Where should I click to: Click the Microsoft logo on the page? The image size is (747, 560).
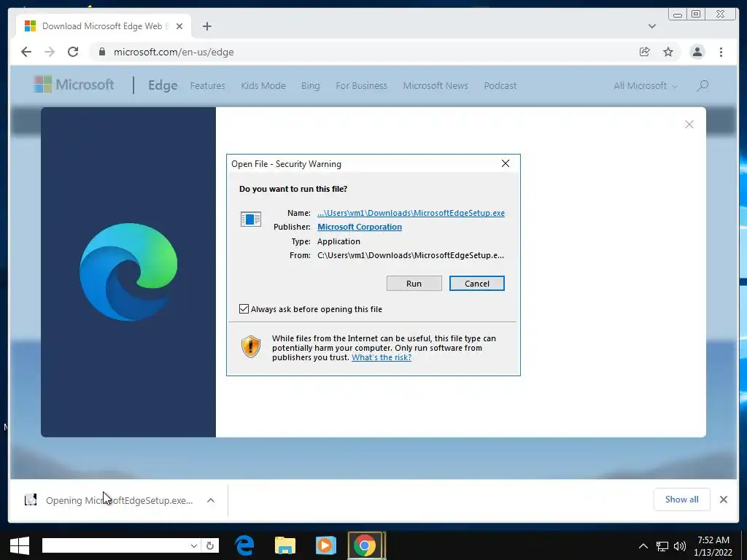[x=74, y=85]
